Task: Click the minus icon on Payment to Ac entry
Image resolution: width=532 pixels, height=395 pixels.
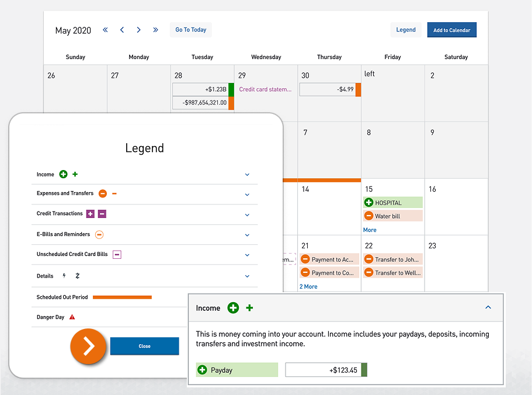Action: (x=306, y=259)
